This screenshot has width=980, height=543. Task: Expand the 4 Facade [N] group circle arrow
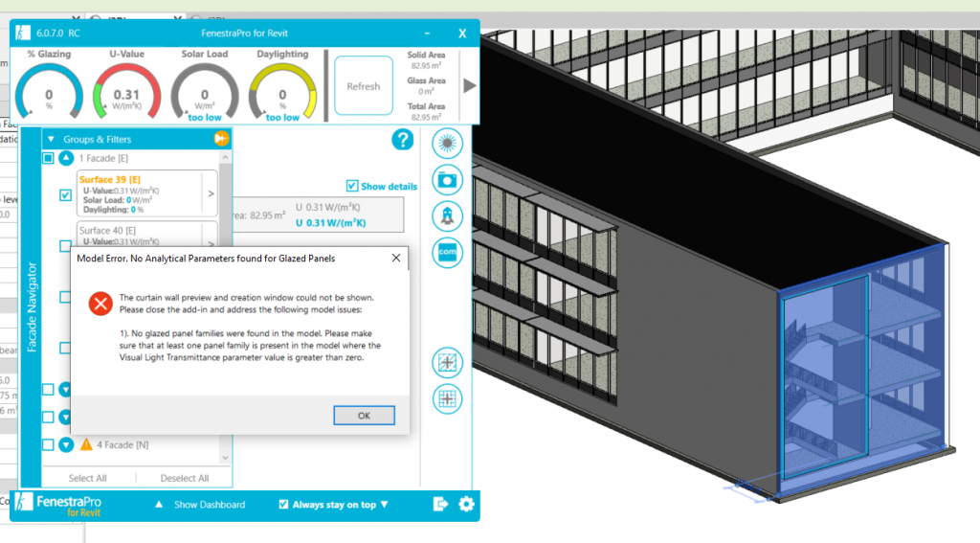66,444
